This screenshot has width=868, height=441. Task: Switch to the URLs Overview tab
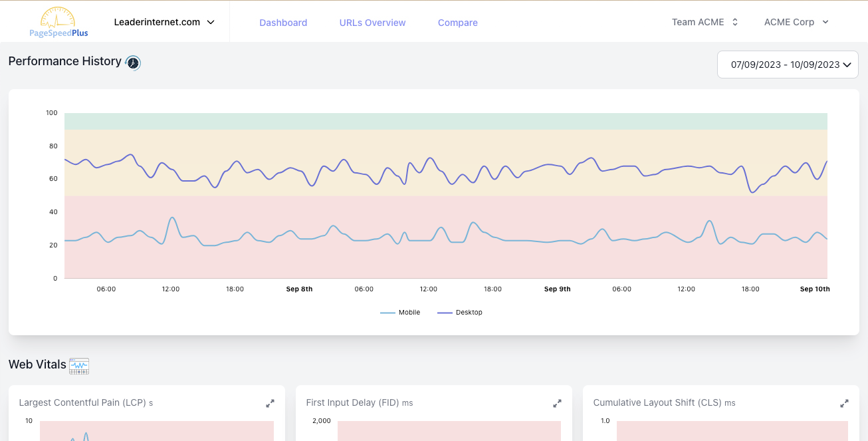pos(372,23)
